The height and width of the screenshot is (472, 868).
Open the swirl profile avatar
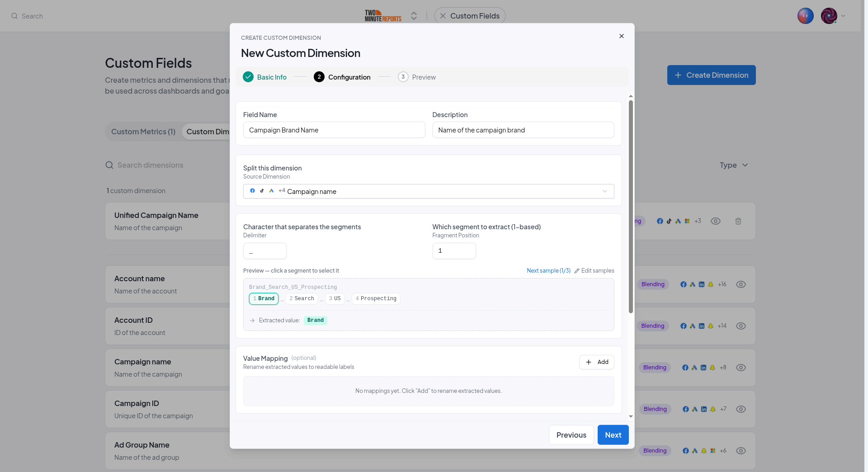click(x=829, y=16)
